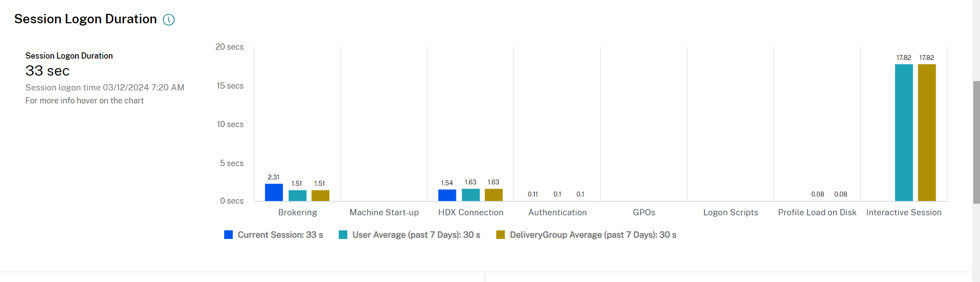980x282 pixels.
Task: Click the Logon Scripts axis label
Action: [730, 212]
